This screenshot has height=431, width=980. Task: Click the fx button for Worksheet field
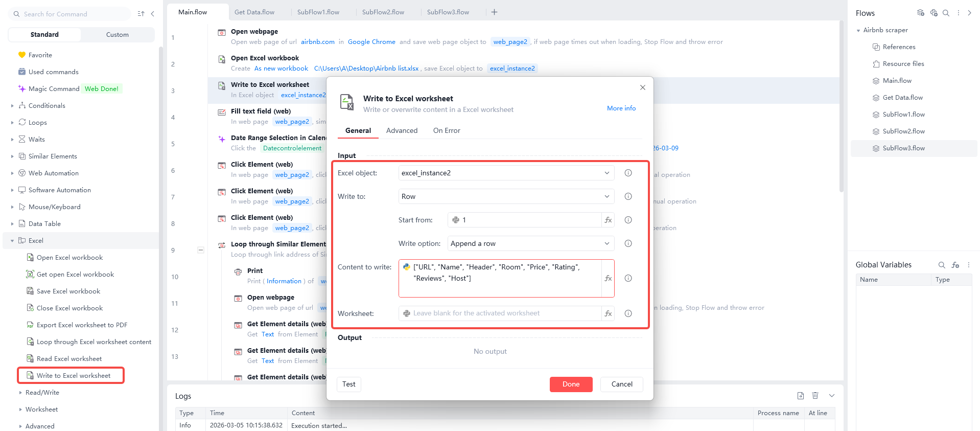click(608, 313)
